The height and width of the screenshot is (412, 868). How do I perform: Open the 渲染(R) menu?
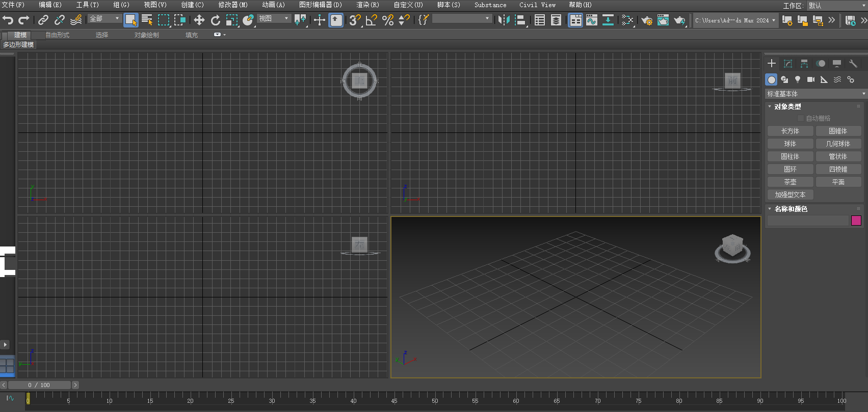[367, 5]
